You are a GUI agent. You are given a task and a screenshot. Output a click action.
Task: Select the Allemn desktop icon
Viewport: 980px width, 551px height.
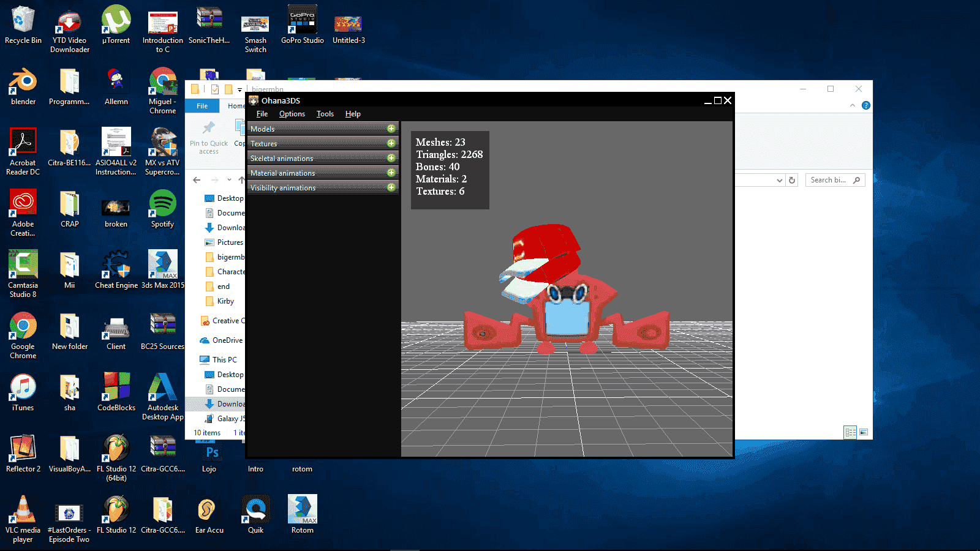click(x=116, y=86)
